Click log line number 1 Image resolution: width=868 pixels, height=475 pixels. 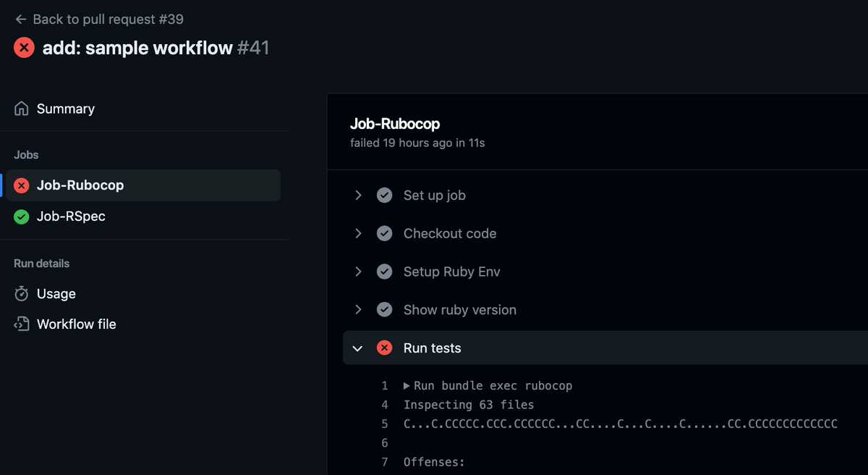pos(385,386)
